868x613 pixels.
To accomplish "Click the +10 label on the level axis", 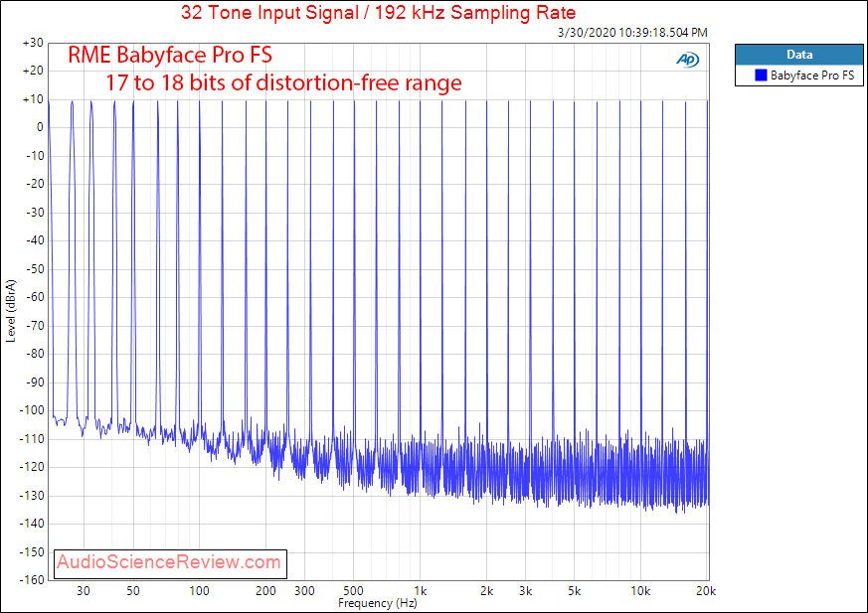I will pyautogui.click(x=33, y=99).
